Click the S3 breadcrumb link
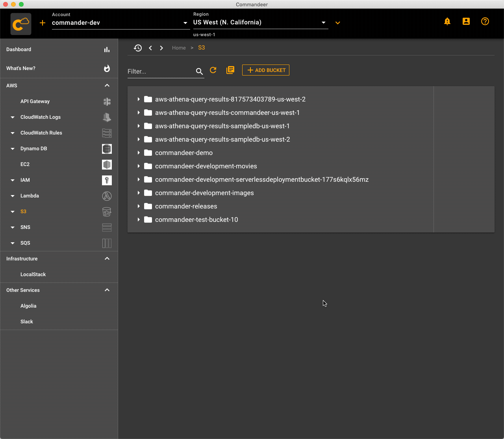 click(202, 48)
